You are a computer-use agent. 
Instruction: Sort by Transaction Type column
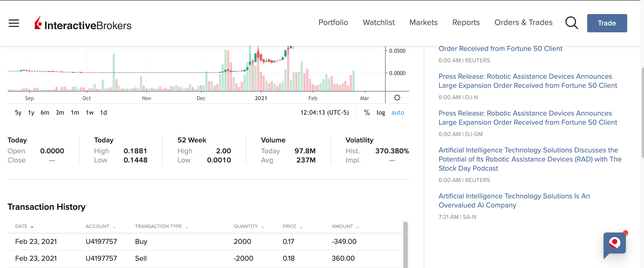186,227
